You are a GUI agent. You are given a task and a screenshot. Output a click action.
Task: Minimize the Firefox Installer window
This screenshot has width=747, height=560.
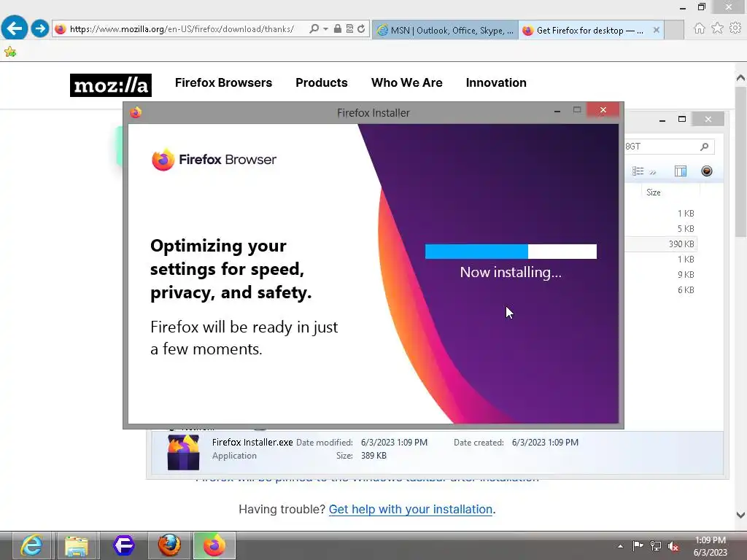(557, 112)
